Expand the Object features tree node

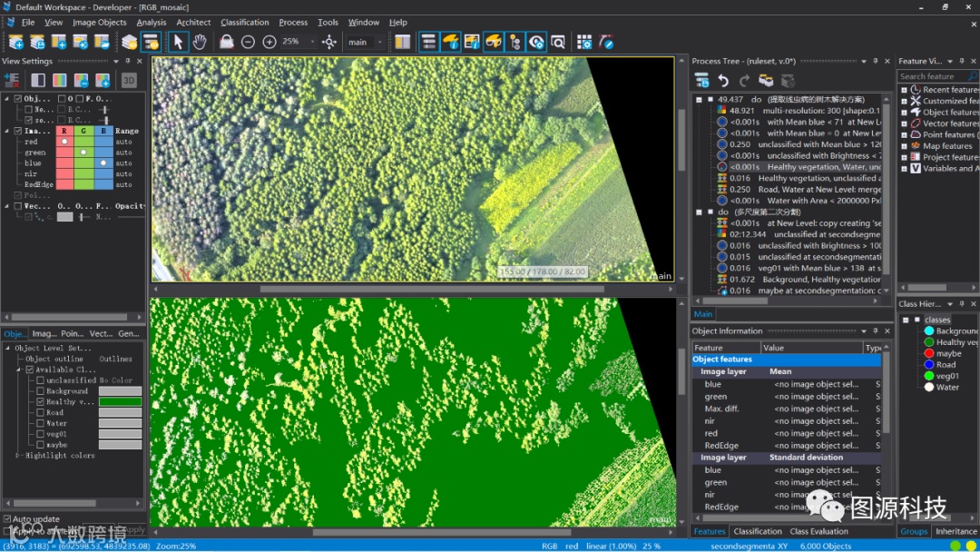[x=904, y=112]
